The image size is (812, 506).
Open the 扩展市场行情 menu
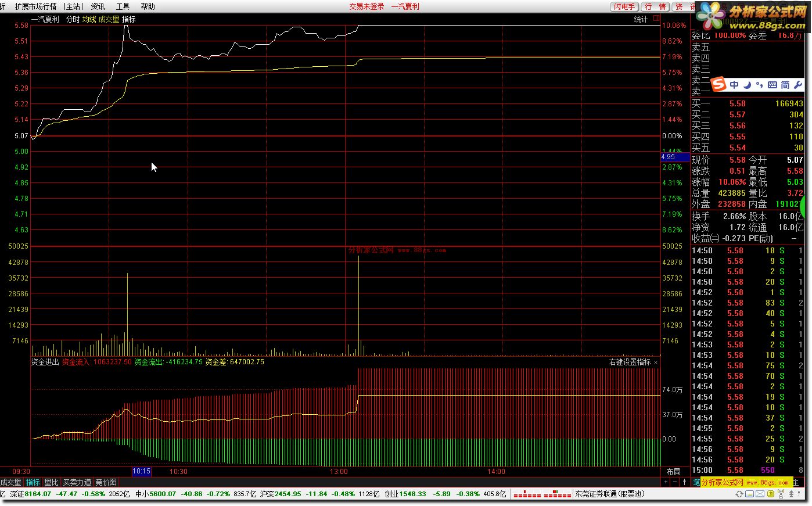coord(35,6)
